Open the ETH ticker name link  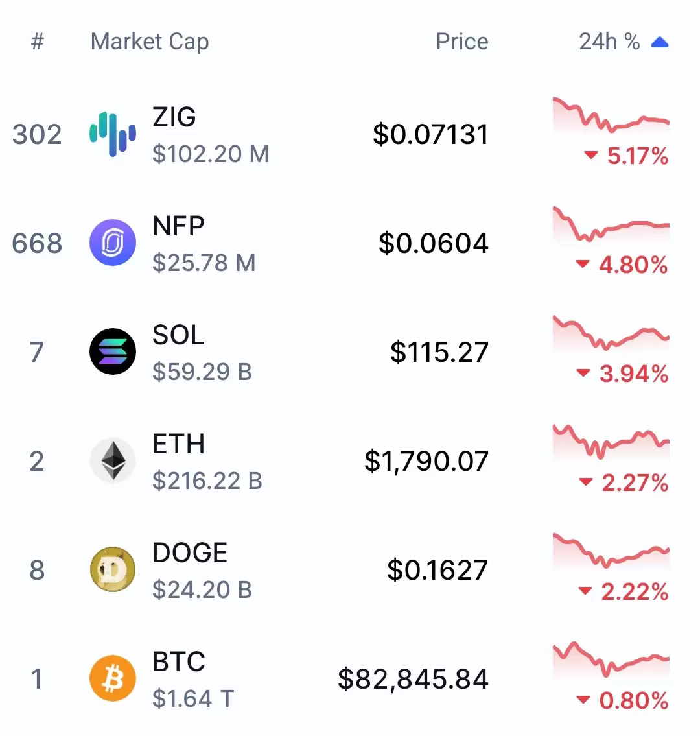click(179, 444)
